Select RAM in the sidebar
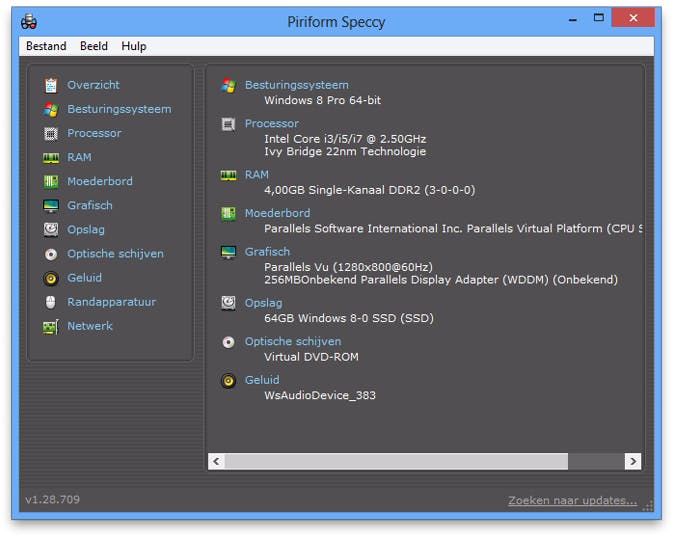674x538 pixels. tap(80, 157)
